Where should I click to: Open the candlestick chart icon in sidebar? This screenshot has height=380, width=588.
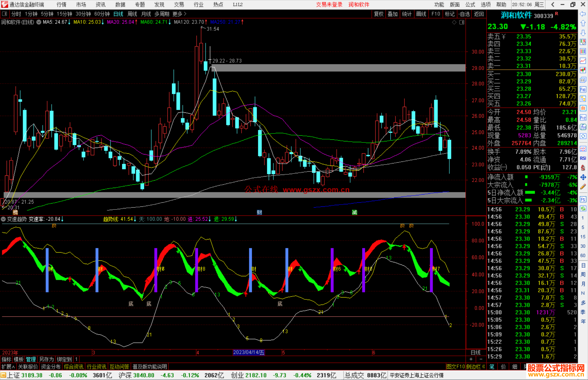(583, 70)
